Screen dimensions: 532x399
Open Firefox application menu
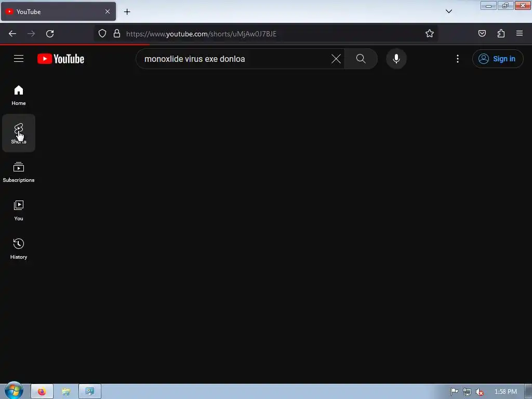point(520,33)
